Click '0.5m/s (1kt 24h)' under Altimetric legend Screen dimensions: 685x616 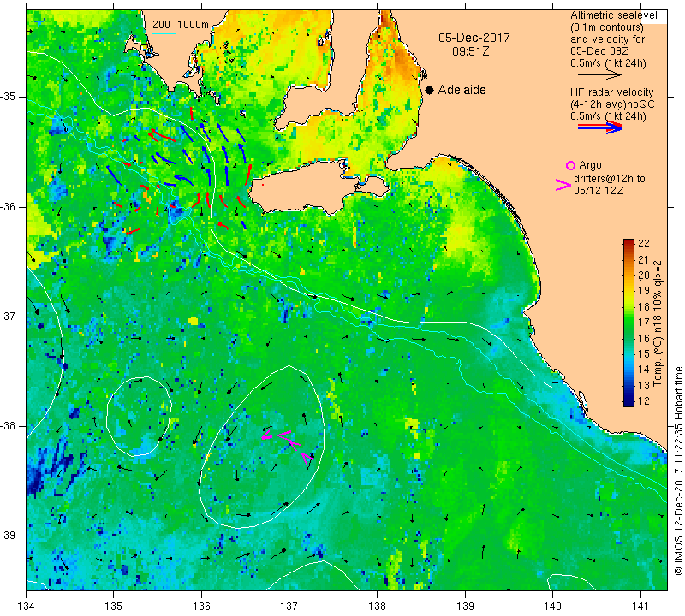pos(608,63)
